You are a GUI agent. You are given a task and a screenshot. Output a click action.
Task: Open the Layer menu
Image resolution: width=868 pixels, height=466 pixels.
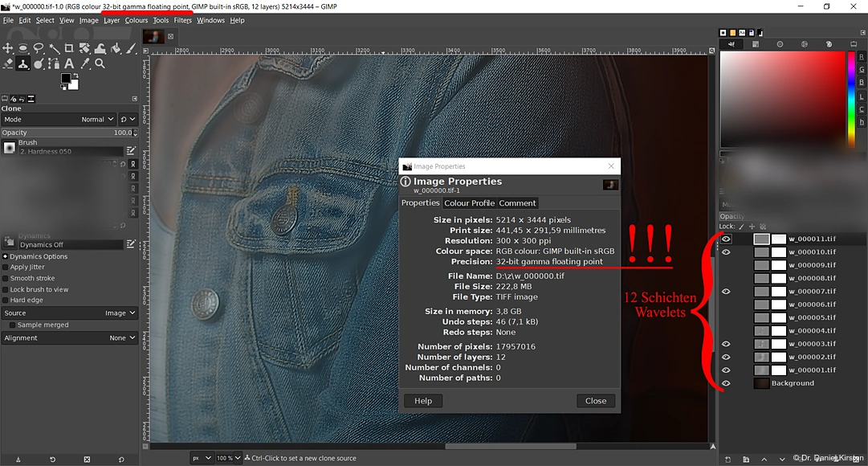pos(112,21)
